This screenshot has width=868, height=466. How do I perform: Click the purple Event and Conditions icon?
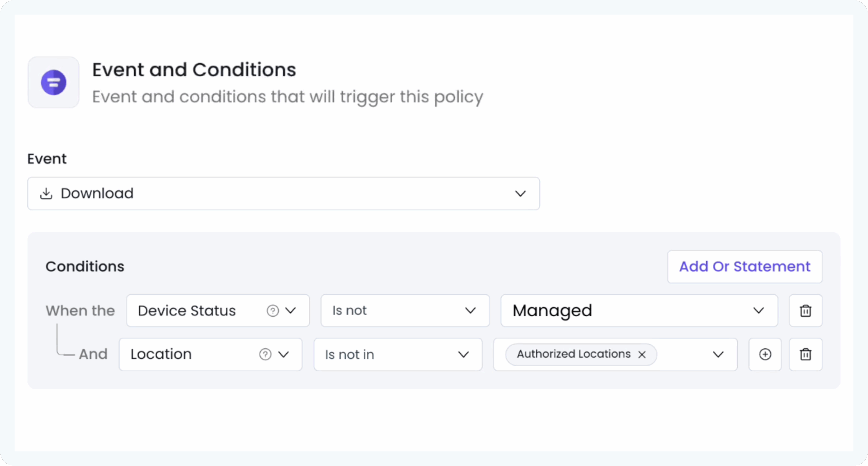click(x=54, y=82)
